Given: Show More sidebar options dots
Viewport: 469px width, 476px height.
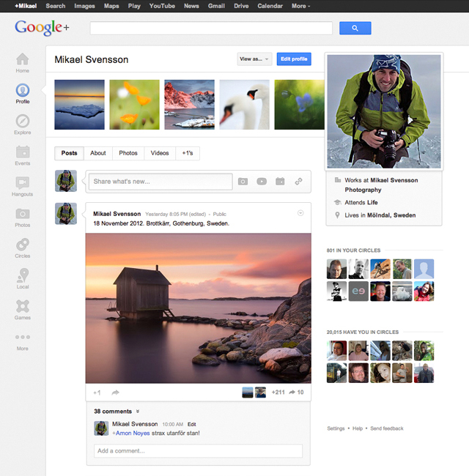Looking at the screenshot, I should click(23, 337).
